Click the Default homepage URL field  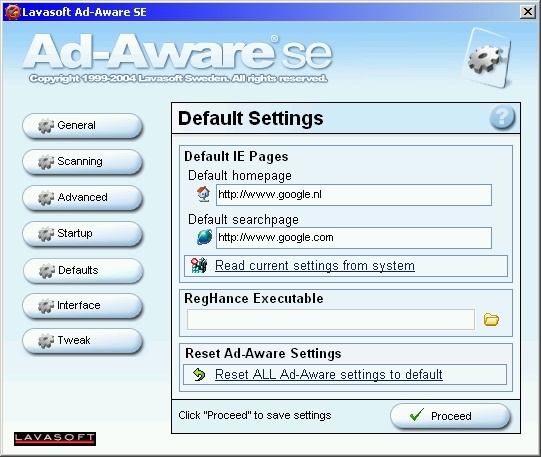[x=354, y=195]
